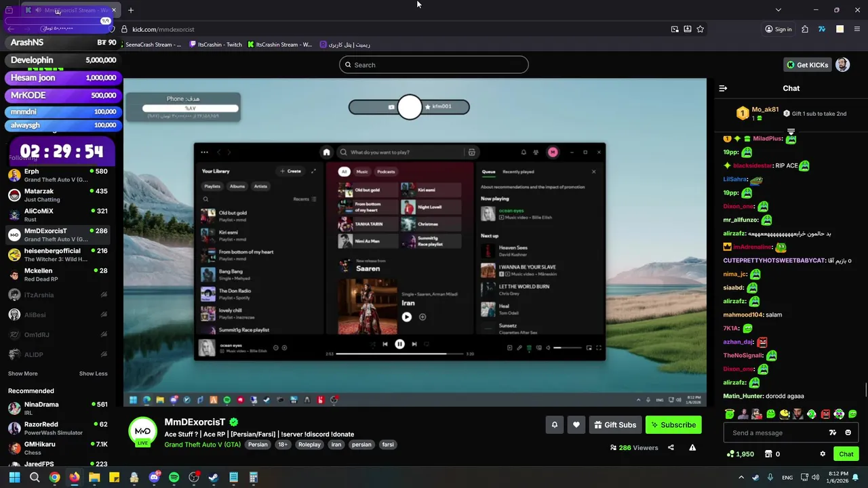Click Show More in Following list

point(23,373)
